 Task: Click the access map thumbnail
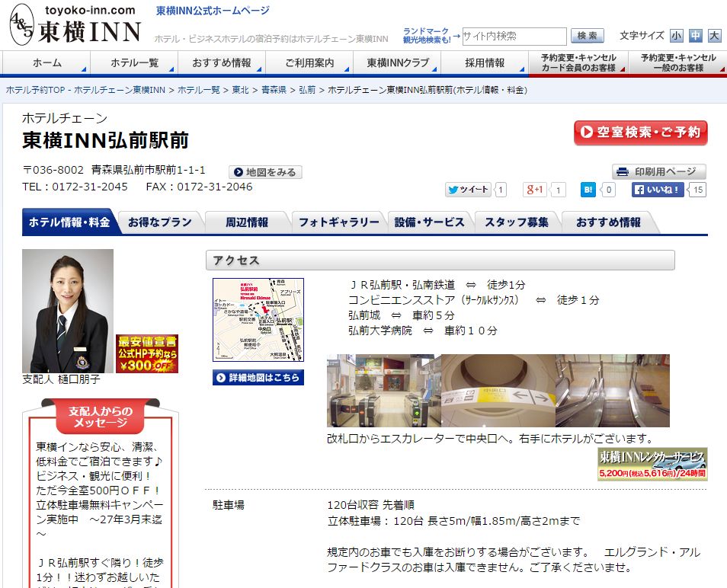[x=258, y=320]
